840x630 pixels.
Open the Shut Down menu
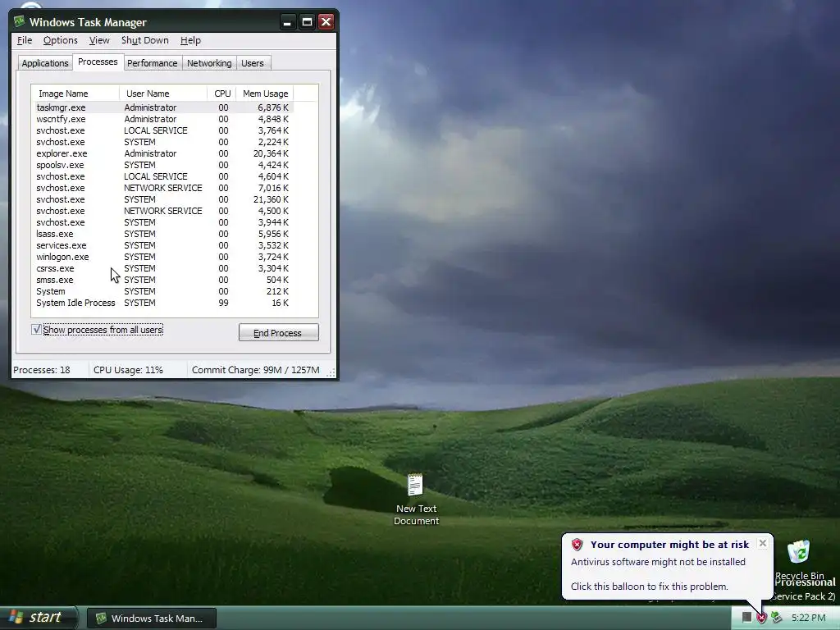pyautogui.click(x=144, y=40)
